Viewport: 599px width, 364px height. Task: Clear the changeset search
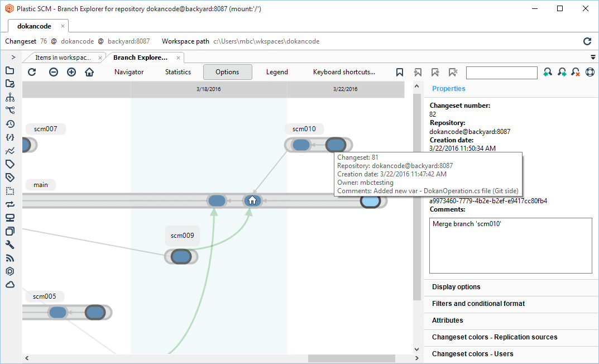coord(576,72)
